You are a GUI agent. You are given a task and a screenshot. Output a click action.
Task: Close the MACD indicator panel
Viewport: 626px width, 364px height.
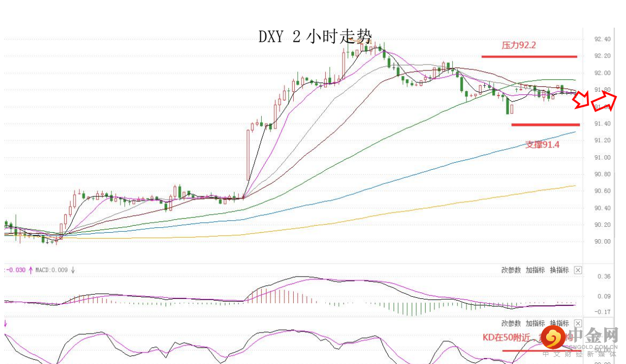578,270
